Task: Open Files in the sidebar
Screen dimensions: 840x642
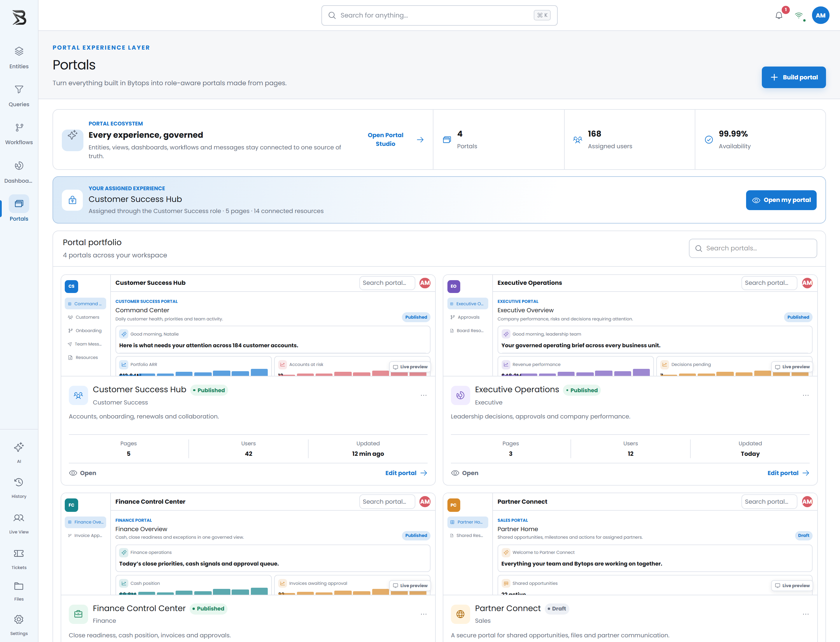Action: 19,591
